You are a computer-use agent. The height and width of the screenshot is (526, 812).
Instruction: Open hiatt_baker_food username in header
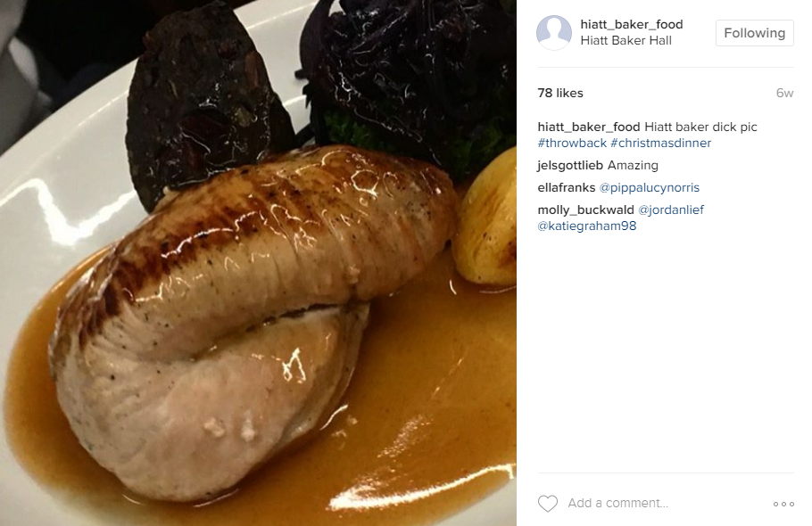pos(631,24)
